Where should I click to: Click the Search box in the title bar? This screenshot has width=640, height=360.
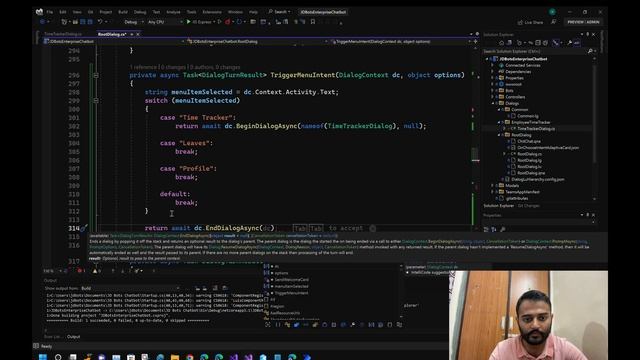click(x=280, y=12)
